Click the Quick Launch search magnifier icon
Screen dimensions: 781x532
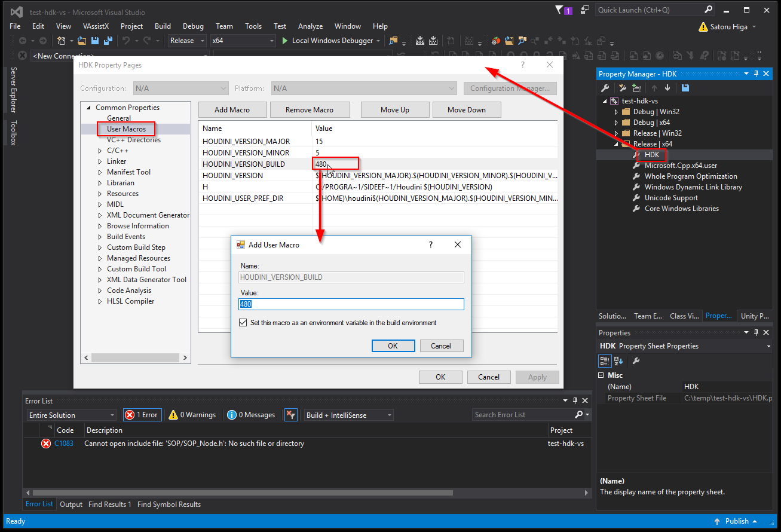[x=708, y=10]
